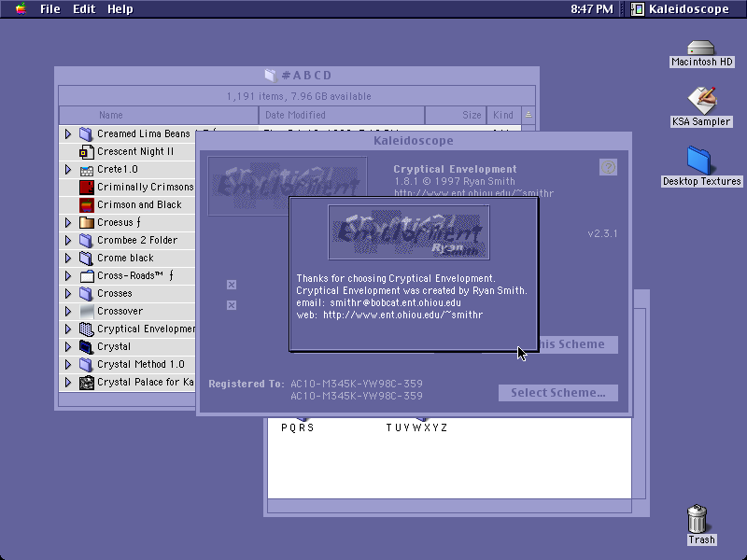Open the File menu
747x560 pixels.
[x=50, y=9]
